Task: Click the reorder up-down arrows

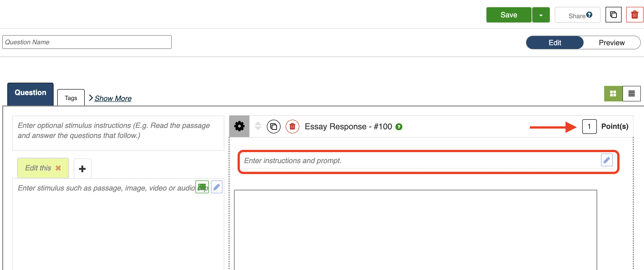Action: coord(258,126)
